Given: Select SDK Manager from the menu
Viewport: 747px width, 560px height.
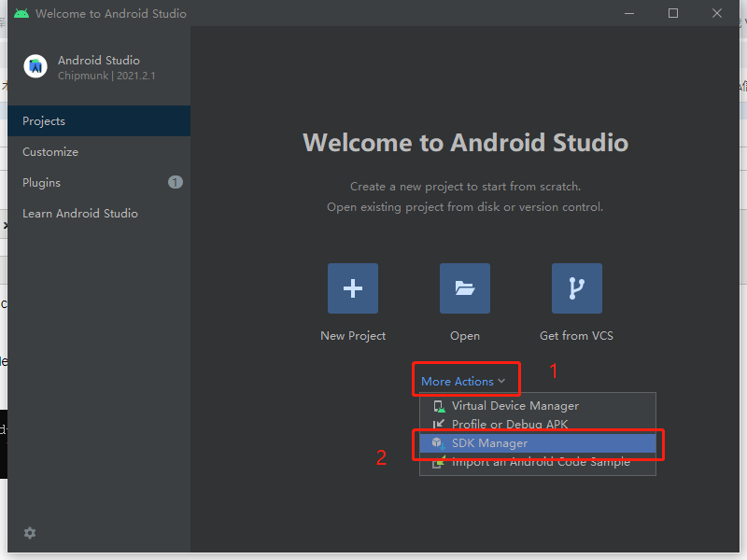Looking at the screenshot, I should 538,443.
